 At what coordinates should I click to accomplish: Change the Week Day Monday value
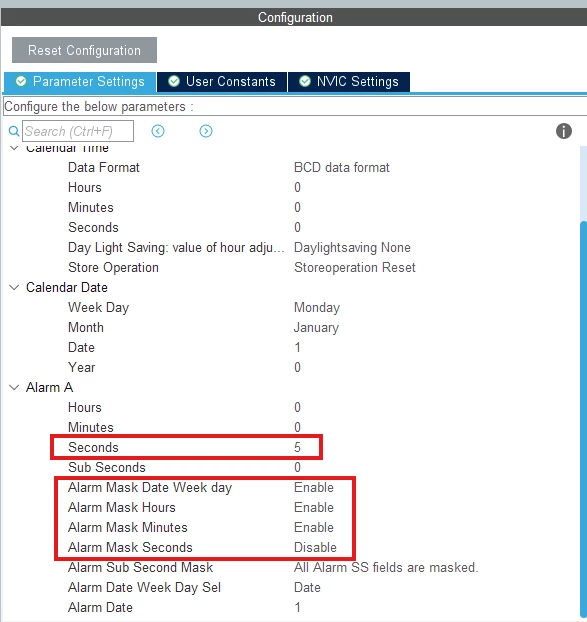pos(317,307)
